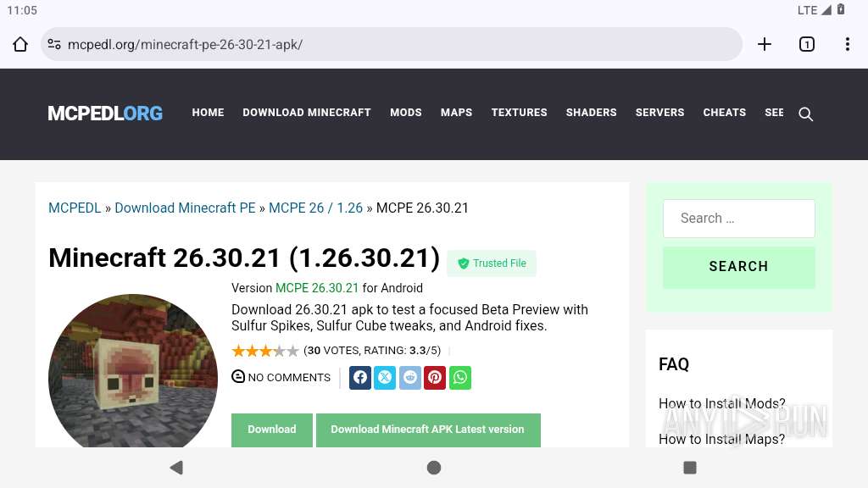Open the MAPS menu item

(457, 113)
